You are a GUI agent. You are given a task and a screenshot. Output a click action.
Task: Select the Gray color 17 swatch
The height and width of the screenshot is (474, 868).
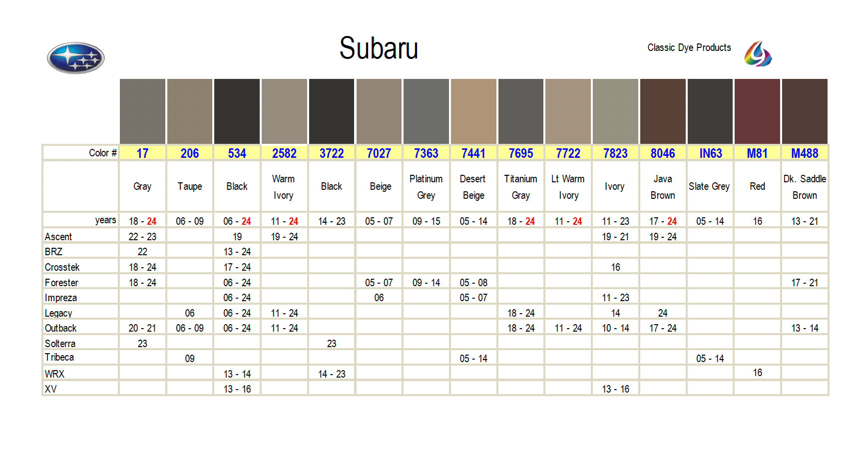(x=142, y=111)
